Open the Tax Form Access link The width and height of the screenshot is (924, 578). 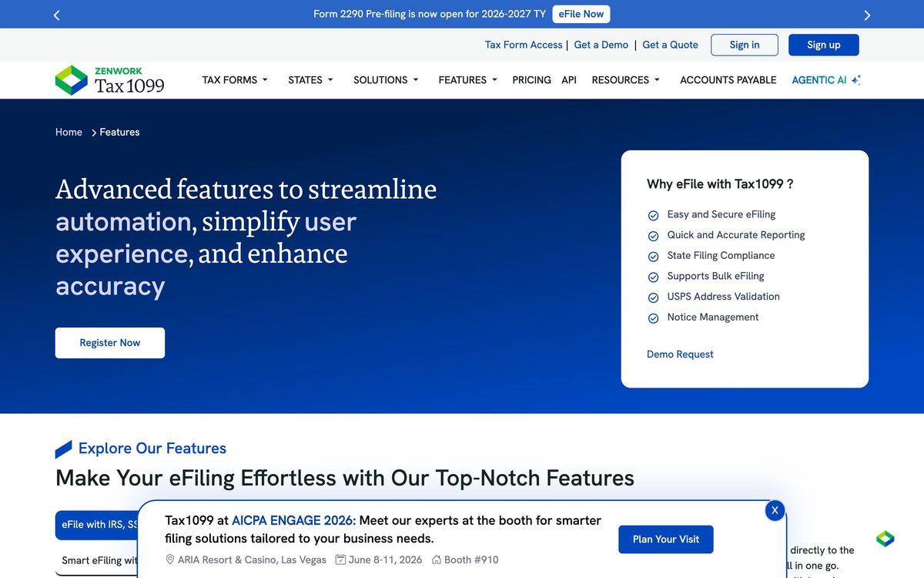point(524,45)
